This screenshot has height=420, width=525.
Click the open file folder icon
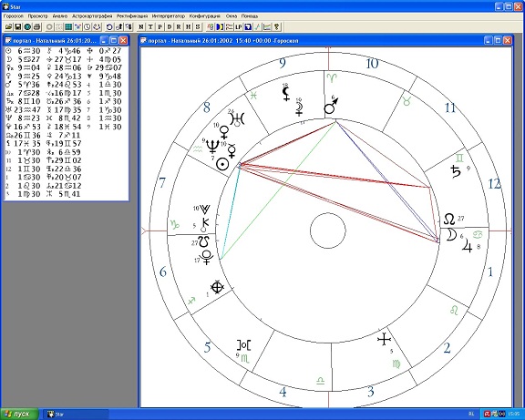(9, 26)
